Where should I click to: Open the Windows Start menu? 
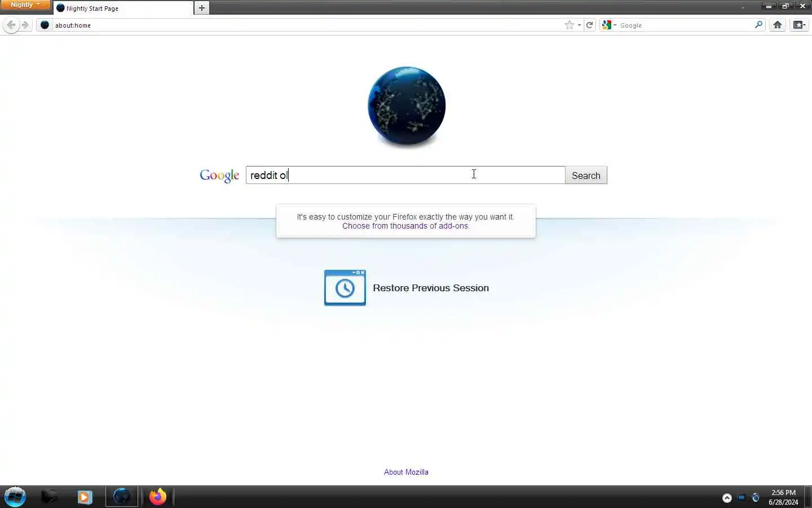point(15,497)
